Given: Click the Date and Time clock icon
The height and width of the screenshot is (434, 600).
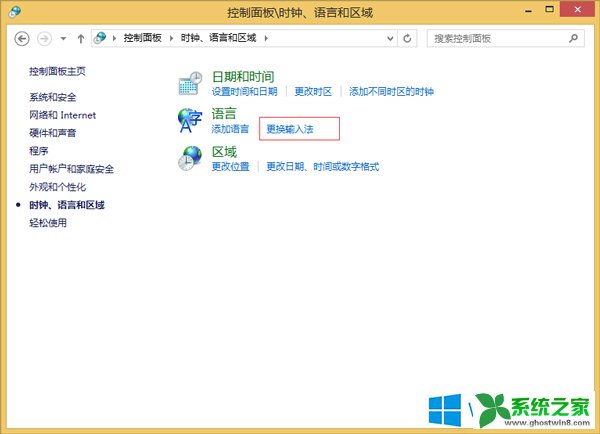Looking at the screenshot, I should coord(191,84).
